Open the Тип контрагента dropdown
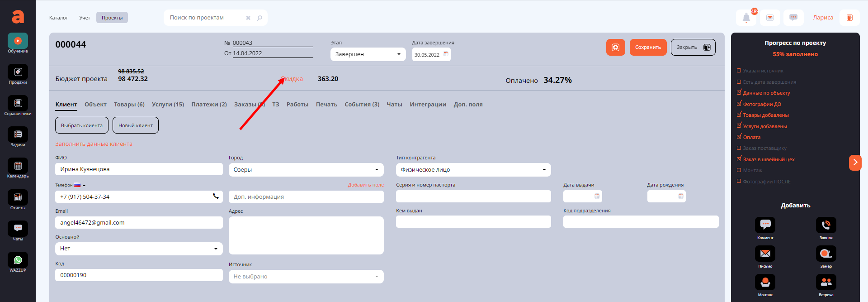Screen dimensions: 868x302 pos(473,170)
